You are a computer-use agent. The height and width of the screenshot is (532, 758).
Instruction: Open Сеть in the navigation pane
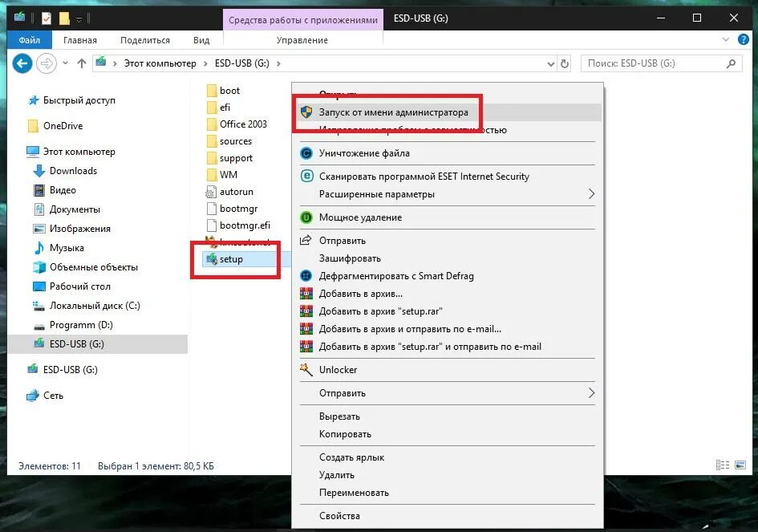click(x=53, y=396)
